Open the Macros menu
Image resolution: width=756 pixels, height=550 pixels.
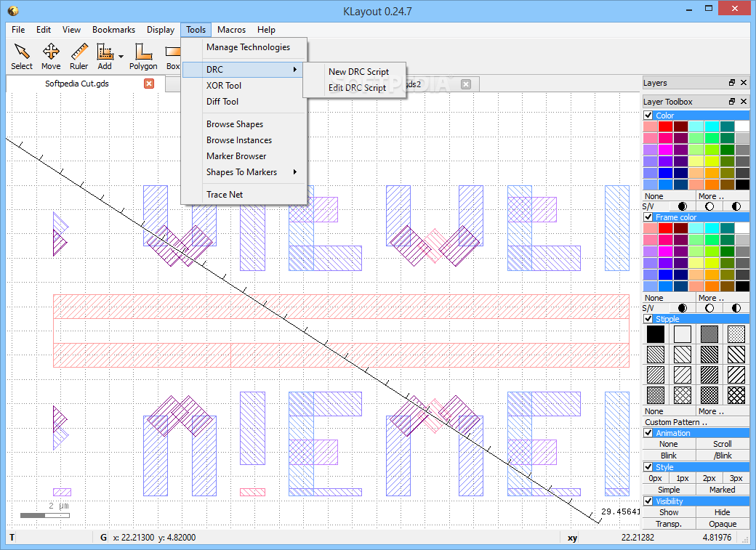point(231,30)
